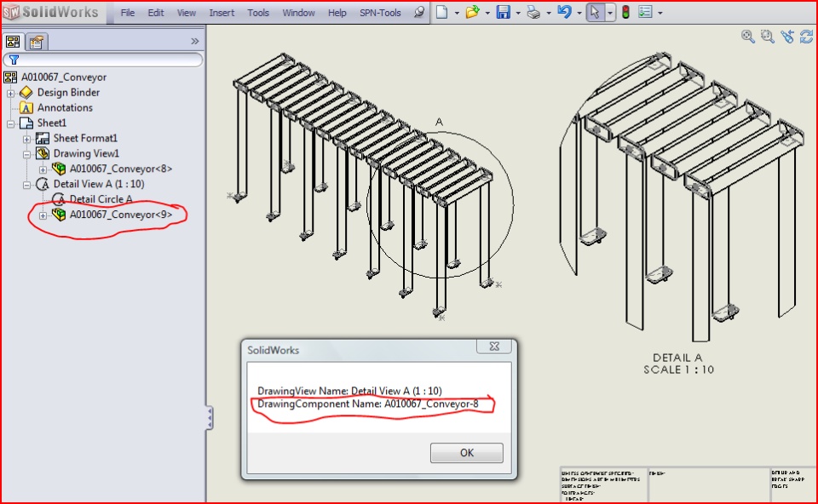The image size is (818, 504).
Task: Click the New document icon
Action: coord(442,12)
